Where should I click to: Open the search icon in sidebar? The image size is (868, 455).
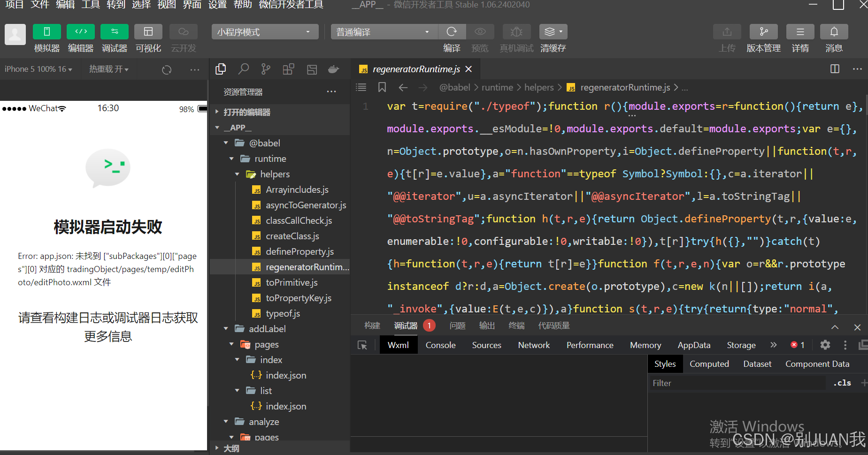[243, 69]
